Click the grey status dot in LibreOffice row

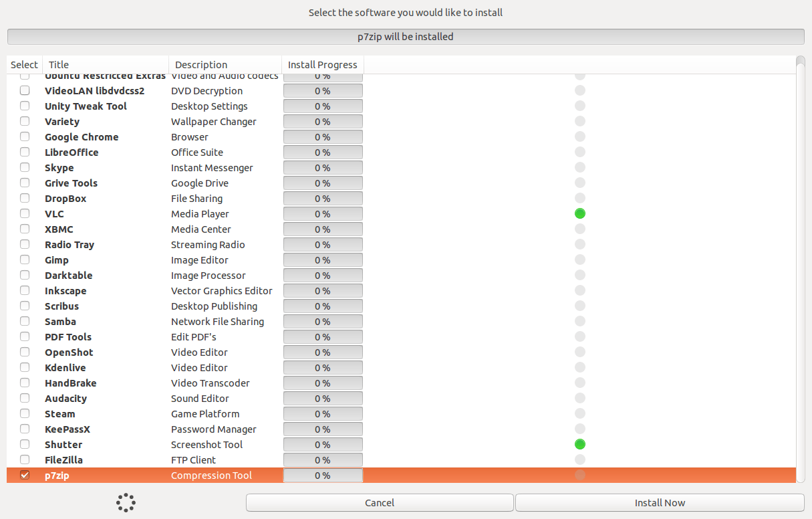click(x=579, y=152)
